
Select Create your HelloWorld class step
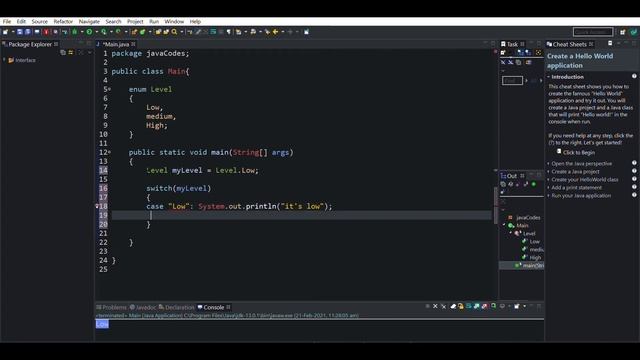[584, 179]
